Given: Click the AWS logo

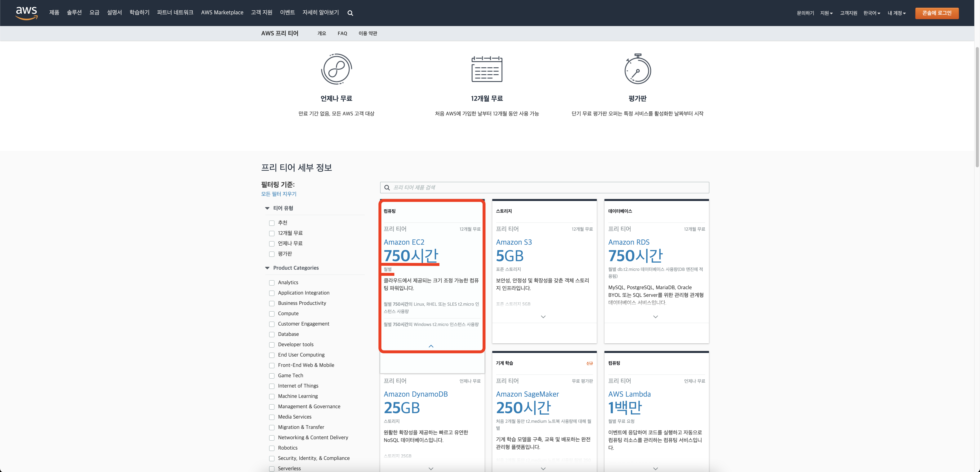Looking at the screenshot, I should pos(26,13).
